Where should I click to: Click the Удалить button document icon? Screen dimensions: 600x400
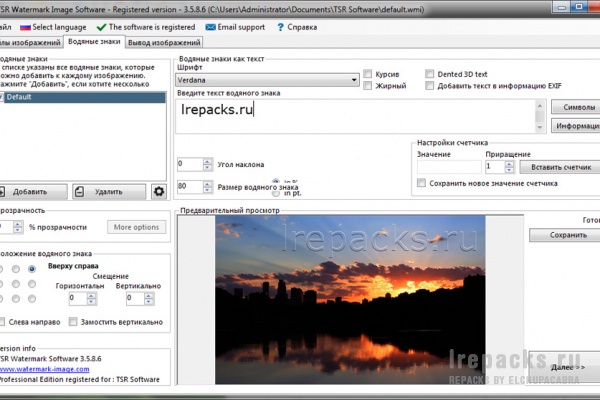(x=79, y=191)
